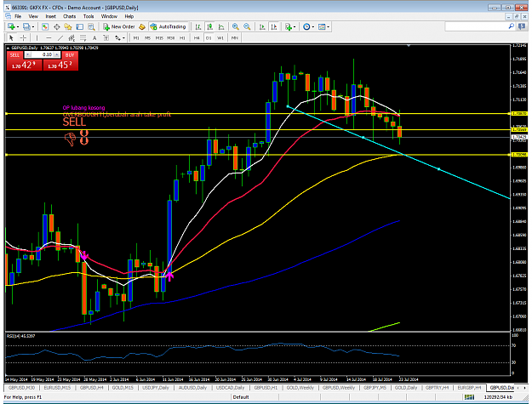Open the View menu
Viewport: 532px width, 404px height.
pos(33,16)
